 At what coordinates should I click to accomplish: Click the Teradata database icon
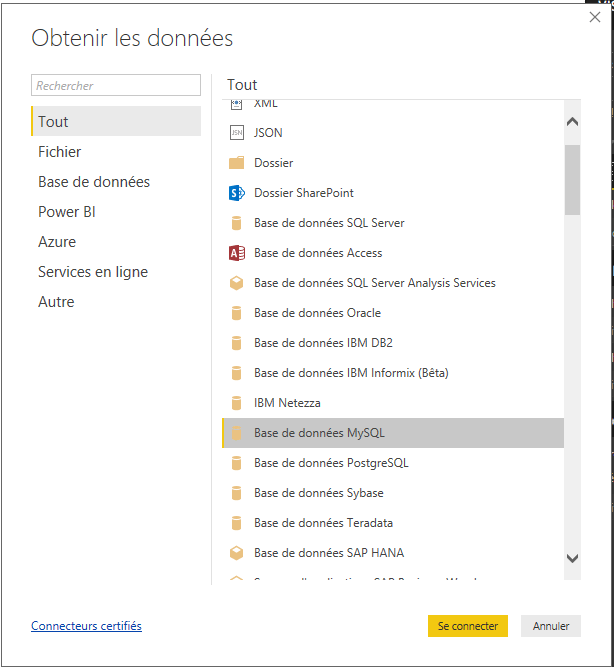pyautogui.click(x=237, y=523)
